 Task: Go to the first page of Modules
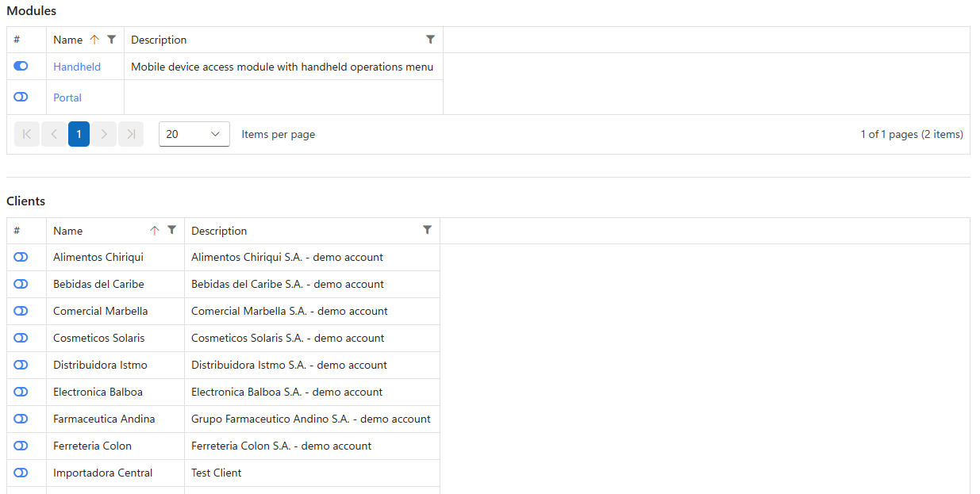27,134
